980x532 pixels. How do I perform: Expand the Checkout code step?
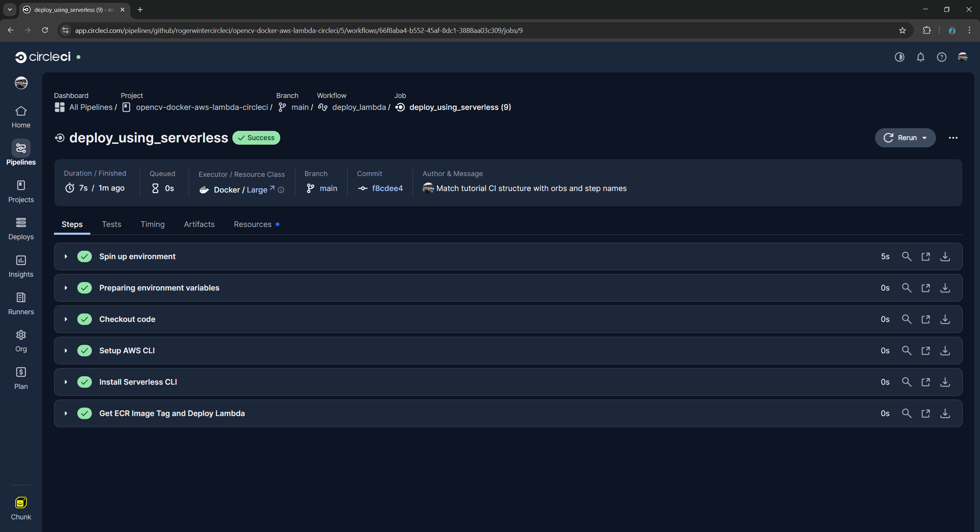pos(66,319)
